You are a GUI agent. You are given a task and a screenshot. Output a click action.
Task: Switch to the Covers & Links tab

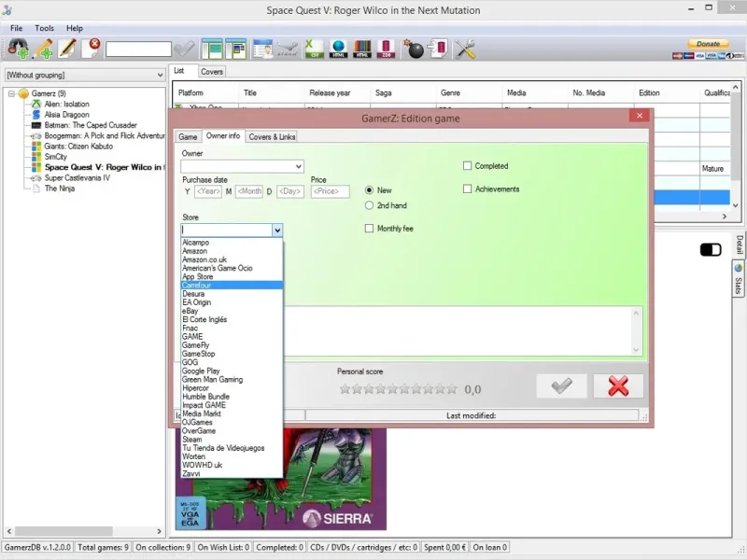[x=272, y=136]
